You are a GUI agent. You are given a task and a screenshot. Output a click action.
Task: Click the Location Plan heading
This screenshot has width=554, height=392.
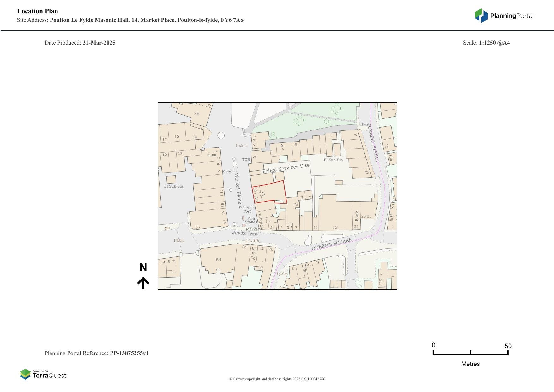click(x=38, y=11)
